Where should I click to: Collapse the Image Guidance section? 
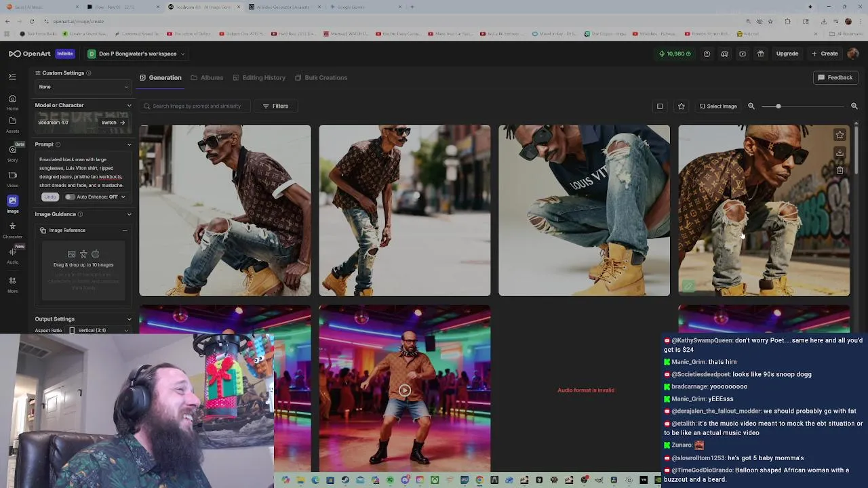coord(129,214)
